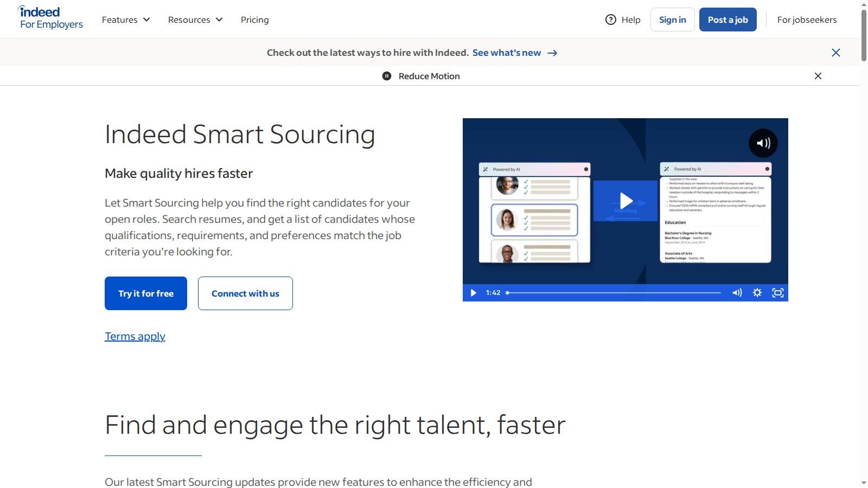
Task: Click the video progress bar to seek
Action: tap(613, 293)
